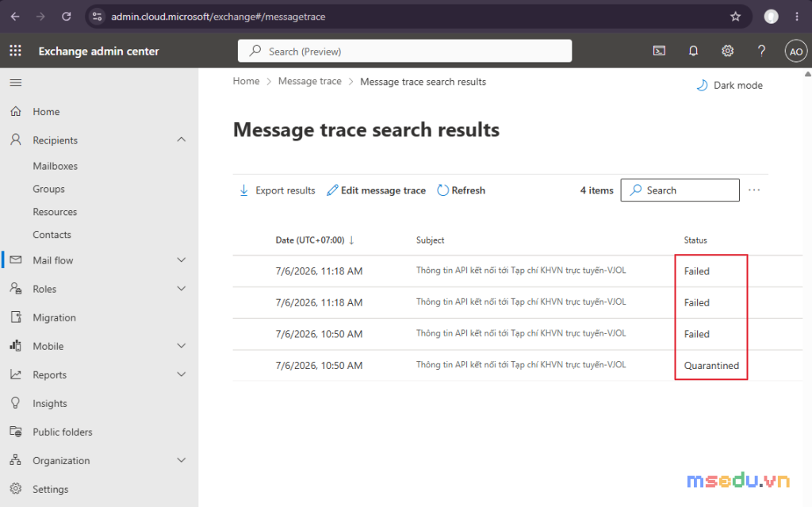Click the Message trace search results breadcrumb
This screenshot has height=507, width=812.
point(423,82)
